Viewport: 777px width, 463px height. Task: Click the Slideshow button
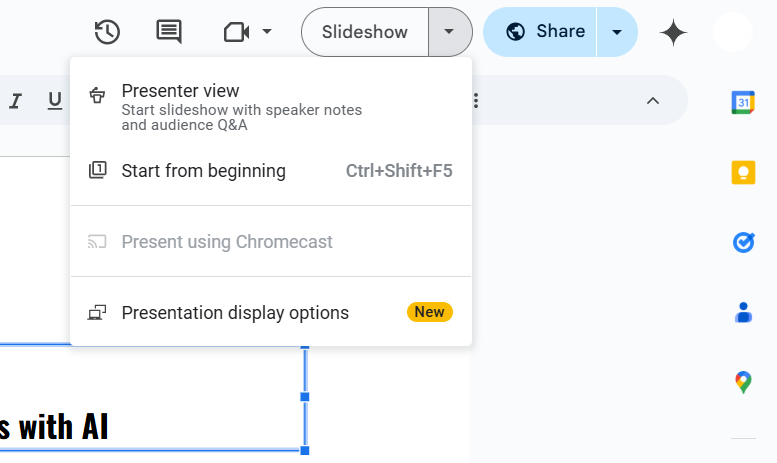365,32
